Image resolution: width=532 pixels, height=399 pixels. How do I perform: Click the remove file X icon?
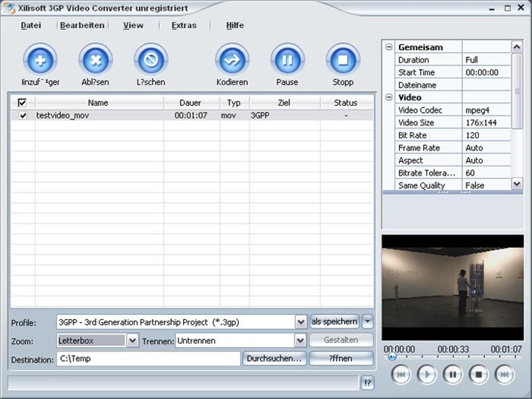pyautogui.click(x=95, y=60)
